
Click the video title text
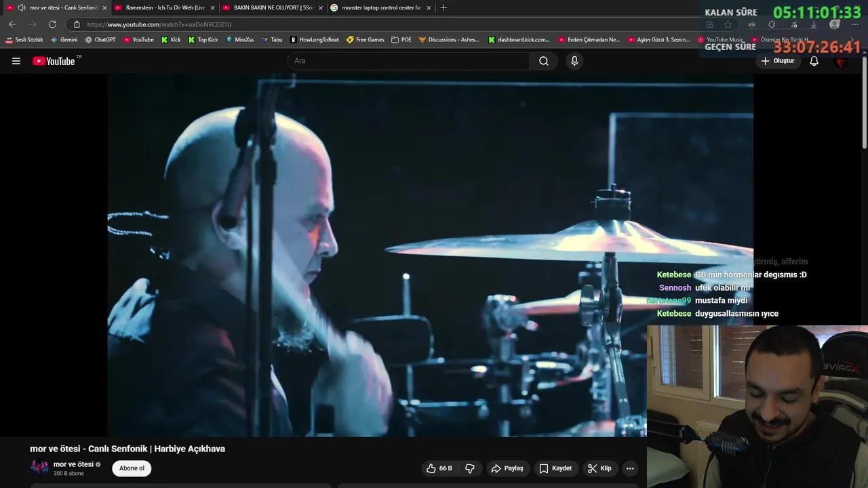(127, 449)
